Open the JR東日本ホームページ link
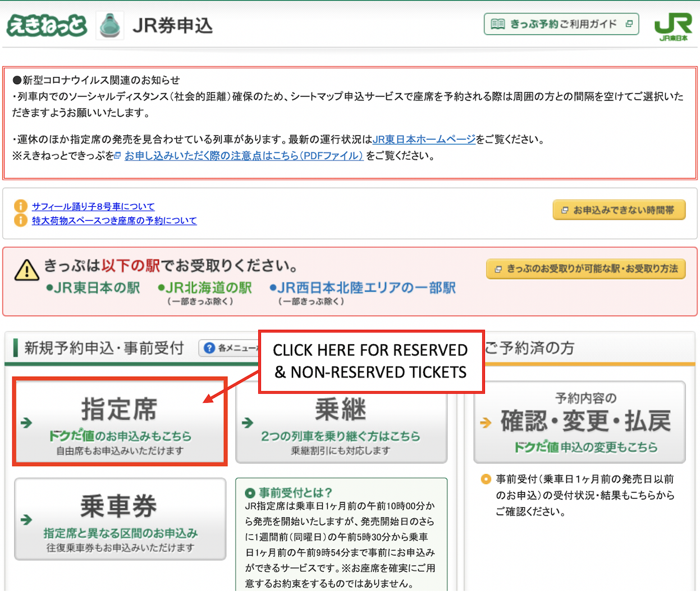700x610 pixels. 424,139
